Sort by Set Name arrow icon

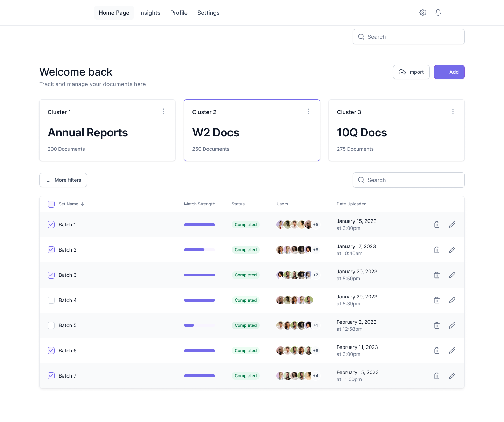(83, 204)
